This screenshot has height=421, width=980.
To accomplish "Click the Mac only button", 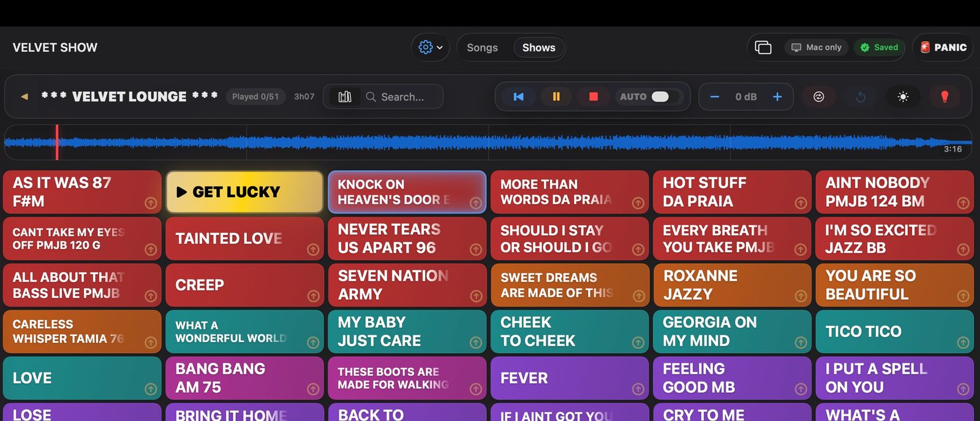I will (x=816, y=47).
